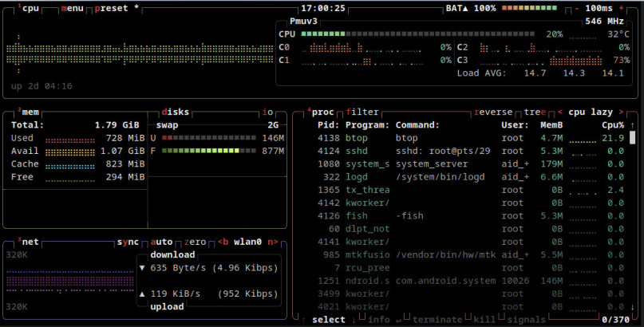Toggle the cpu box visibility
The image size is (644, 327).
(x=30, y=8)
